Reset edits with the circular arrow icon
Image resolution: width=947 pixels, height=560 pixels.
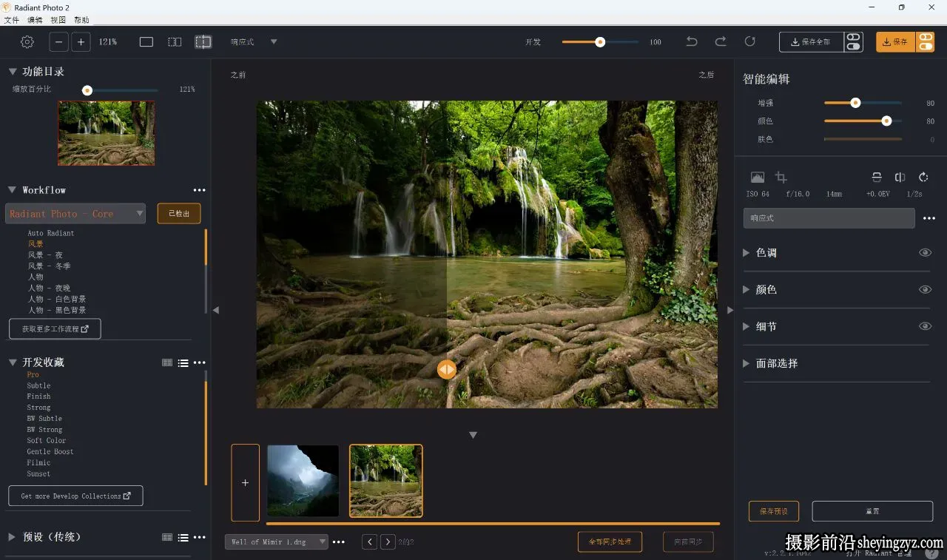(750, 42)
